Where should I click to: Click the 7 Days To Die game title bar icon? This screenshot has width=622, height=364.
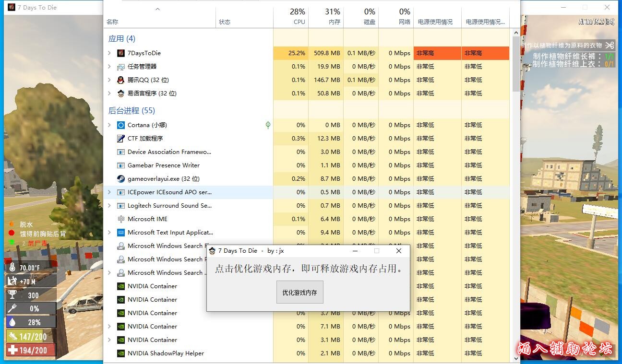[12, 8]
